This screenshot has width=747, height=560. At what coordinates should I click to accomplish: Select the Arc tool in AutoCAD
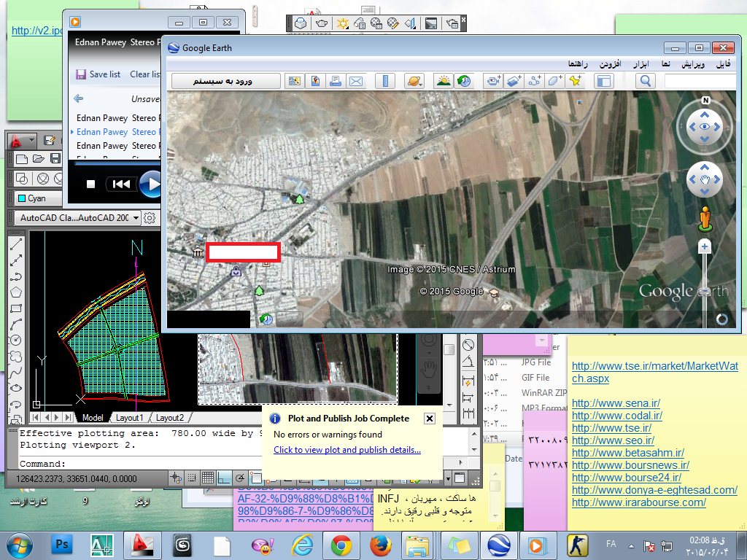pos(16,324)
